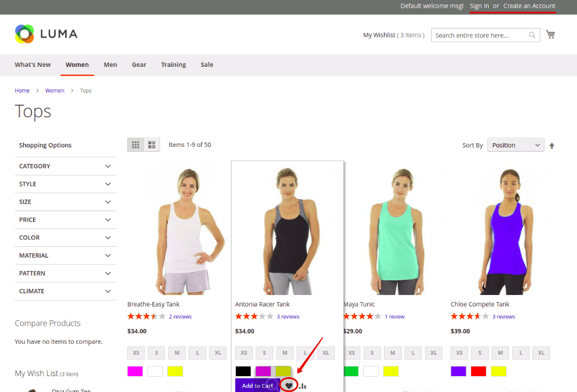Open Breathe-Easy Tank product image
This screenshot has width=577, height=392.
pyautogui.click(x=182, y=230)
